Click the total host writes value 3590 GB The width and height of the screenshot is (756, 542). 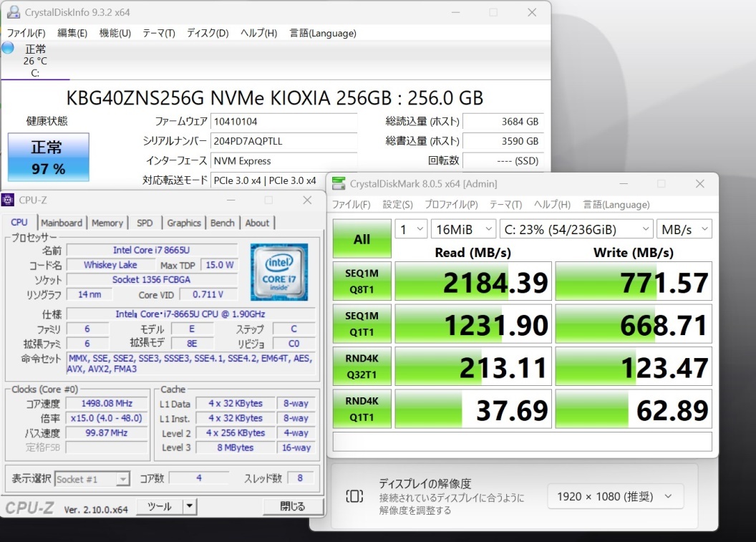coord(503,141)
